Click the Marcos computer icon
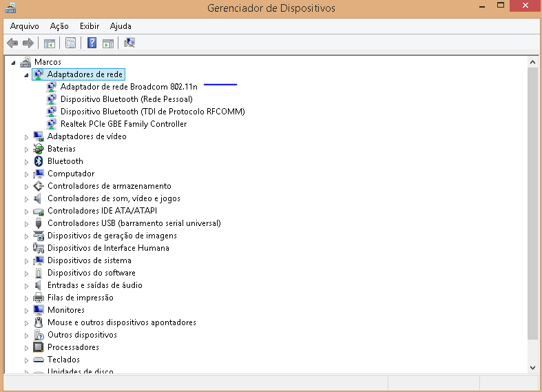542x392 pixels. coord(25,62)
